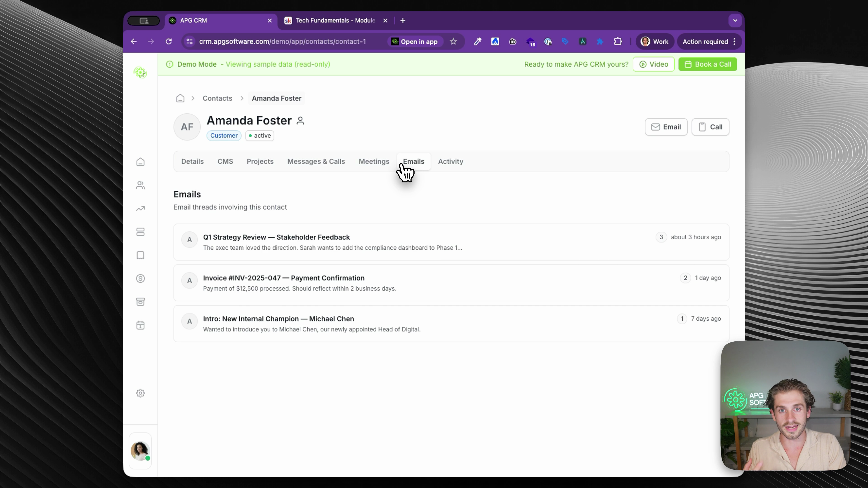Click the home breadcrumb icon
The width and height of the screenshot is (868, 488).
180,98
